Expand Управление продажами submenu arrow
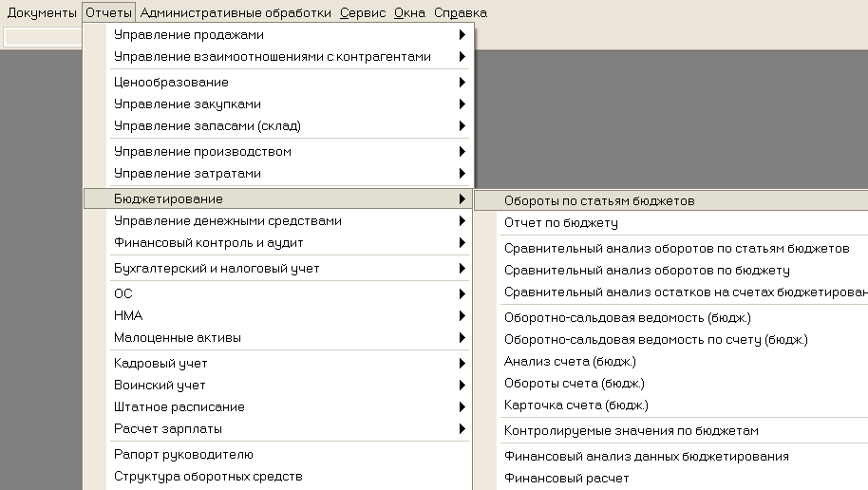 462,35
